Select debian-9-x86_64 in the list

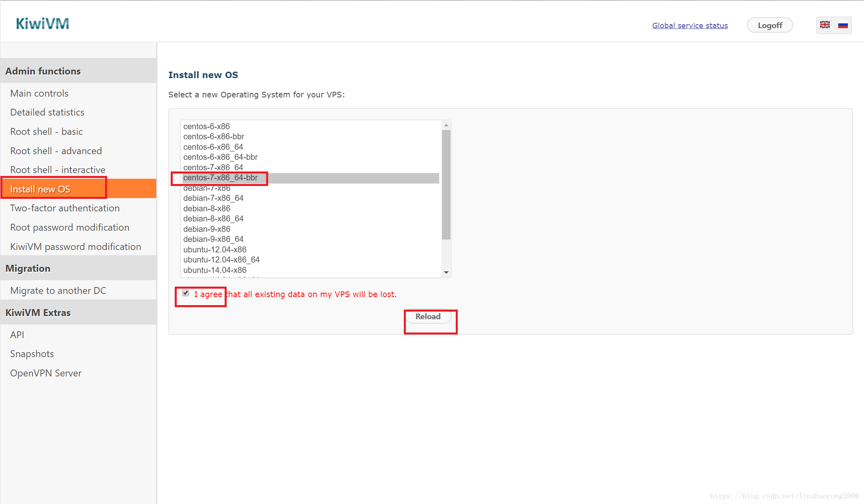pos(213,239)
